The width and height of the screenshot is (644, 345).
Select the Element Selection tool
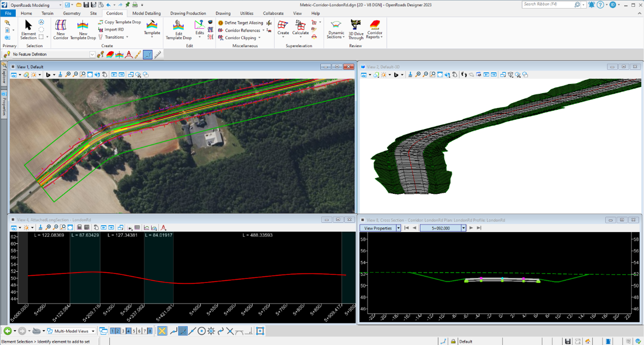tap(28, 30)
